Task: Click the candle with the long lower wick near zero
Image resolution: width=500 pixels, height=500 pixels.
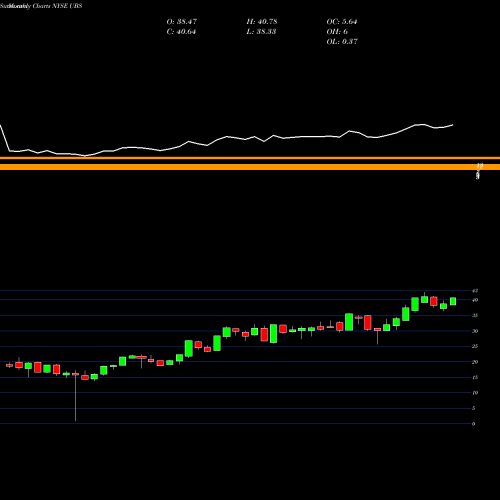Action: (75, 396)
